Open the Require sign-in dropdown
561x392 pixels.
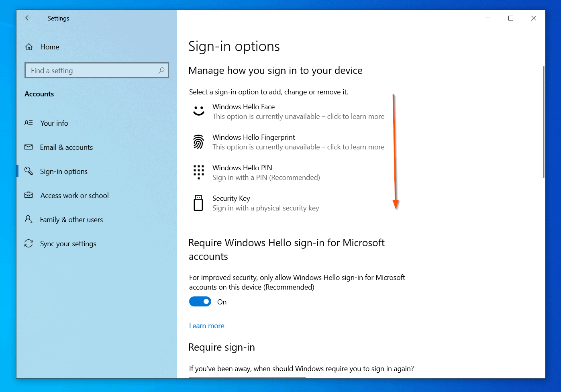[247, 378]
